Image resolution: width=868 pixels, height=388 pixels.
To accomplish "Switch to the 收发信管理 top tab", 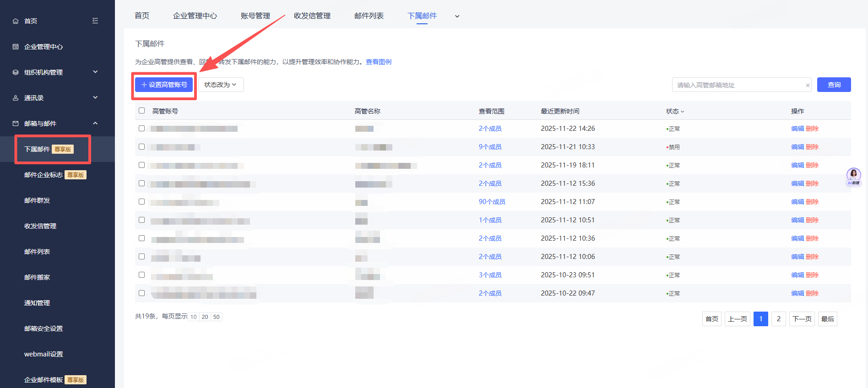I will coord(312,16).
